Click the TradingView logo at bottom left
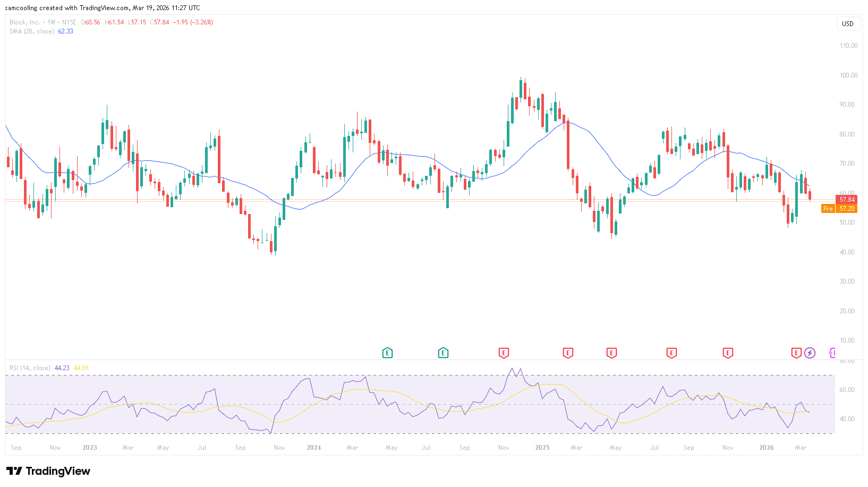Screen dimensions: 868x487 coord(48,471)
